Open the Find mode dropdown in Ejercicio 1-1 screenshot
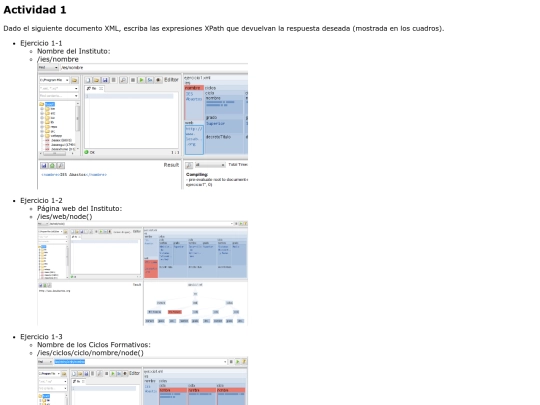This screenshot has height=405, width=540. click(48, 68)
